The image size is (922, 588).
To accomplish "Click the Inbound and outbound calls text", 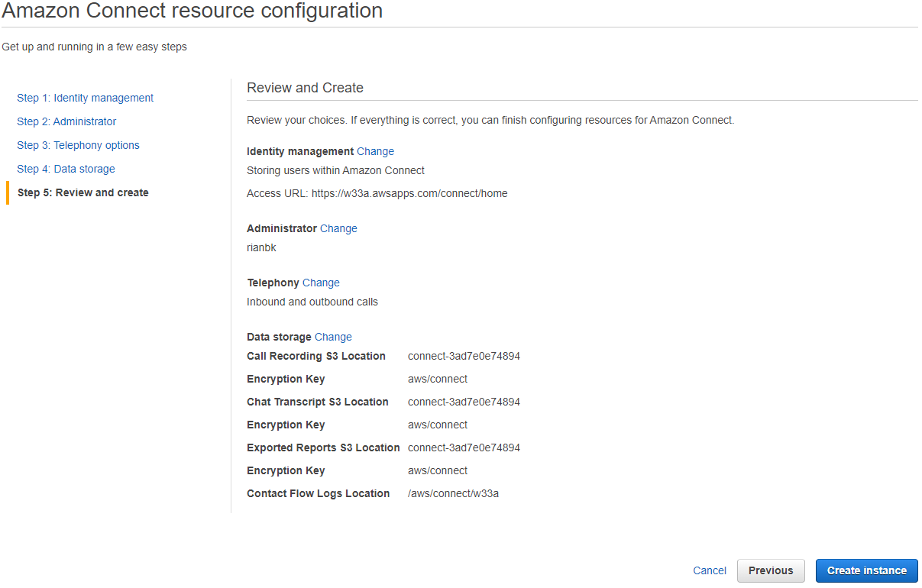I will [x=312, y=302].
